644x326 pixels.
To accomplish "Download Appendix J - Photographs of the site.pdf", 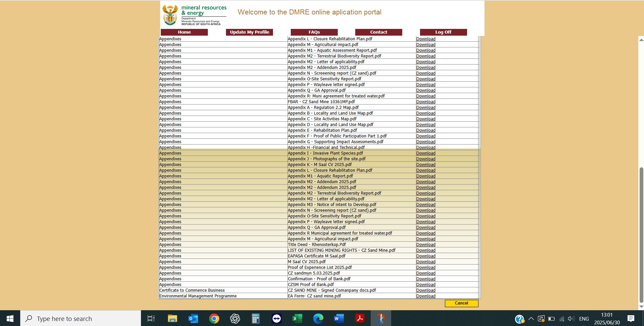I will (x=426, y=159).
